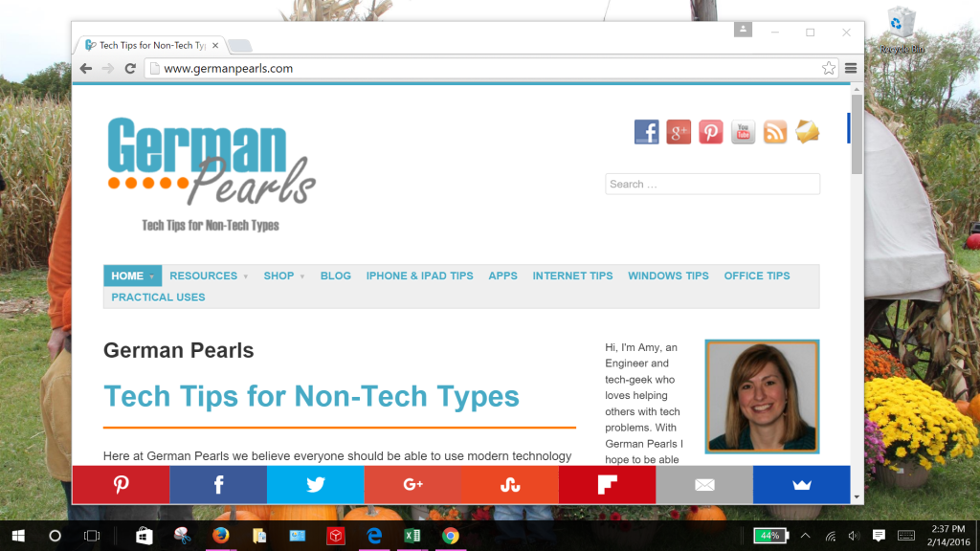The height and width of the screenshot is (551, 980).
Task: Expand the RESOURCES dropdown menu
Action: click(x=204, y=275)
